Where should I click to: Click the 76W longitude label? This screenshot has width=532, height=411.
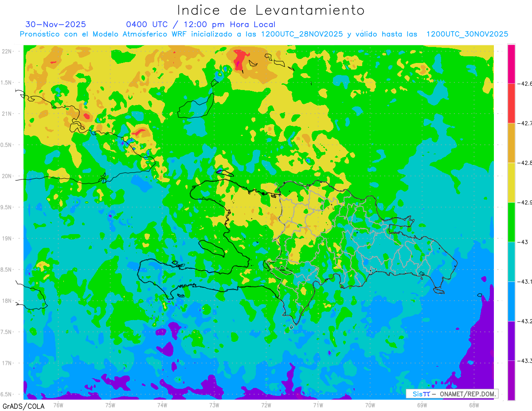click(58, 404)
